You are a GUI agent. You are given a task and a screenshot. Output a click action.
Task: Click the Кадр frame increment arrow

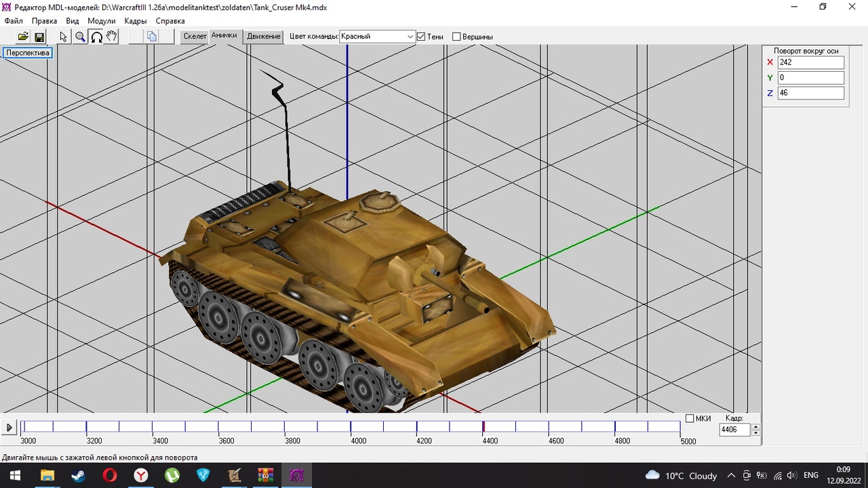(756, 426)
